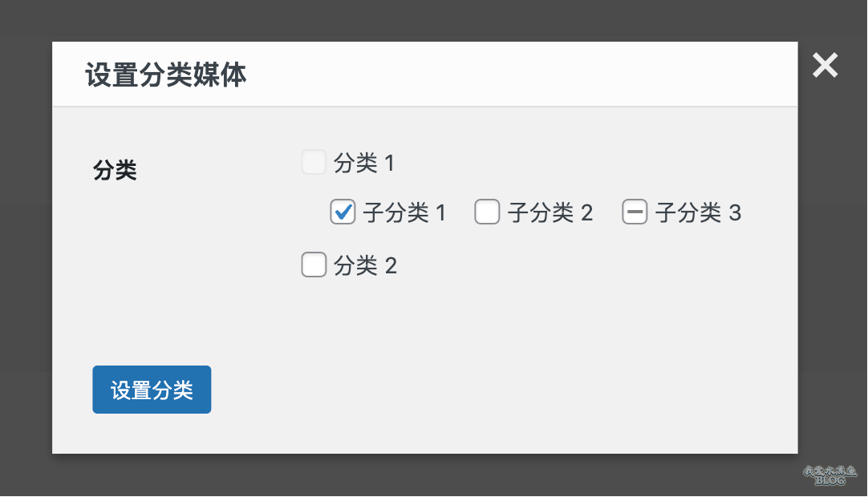
Task: Click the bold 分类 field heading
Action: click(115, 170)
